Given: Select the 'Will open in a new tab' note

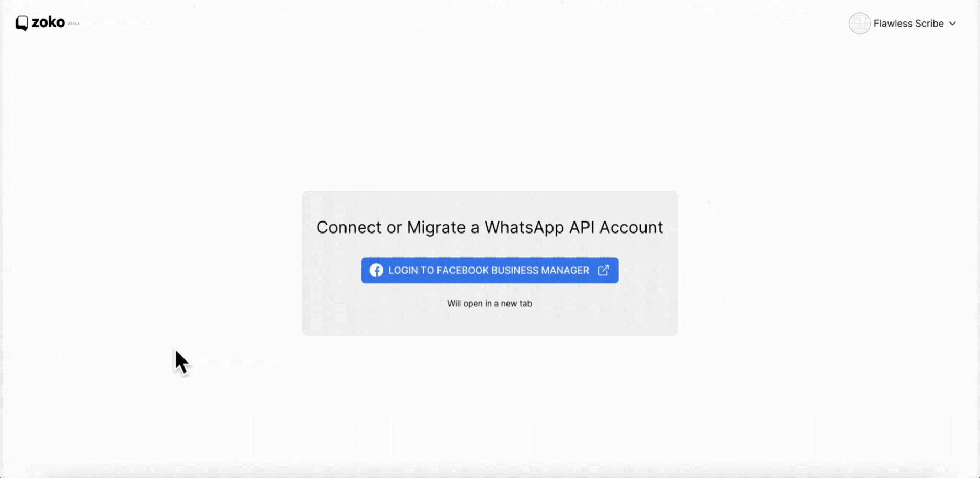Looking at the screenshot, I should [x=490, y=304].
